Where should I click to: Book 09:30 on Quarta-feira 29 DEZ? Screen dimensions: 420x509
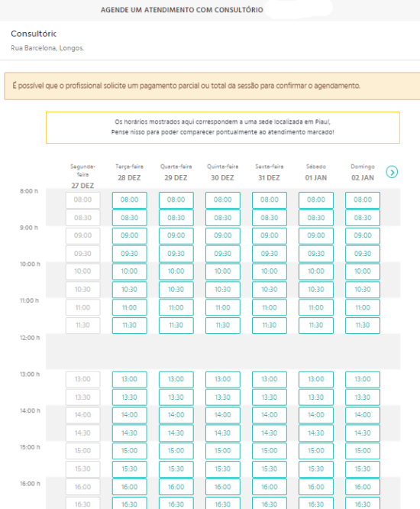176,254
